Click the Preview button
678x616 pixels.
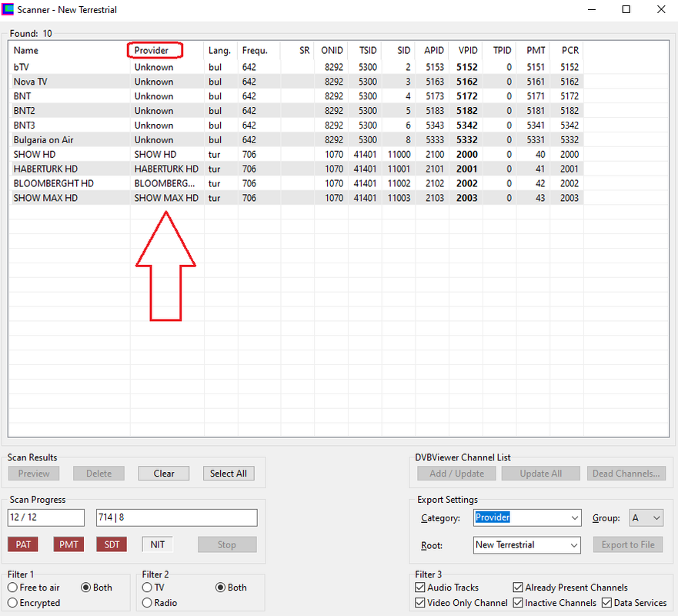pos(34,474)
